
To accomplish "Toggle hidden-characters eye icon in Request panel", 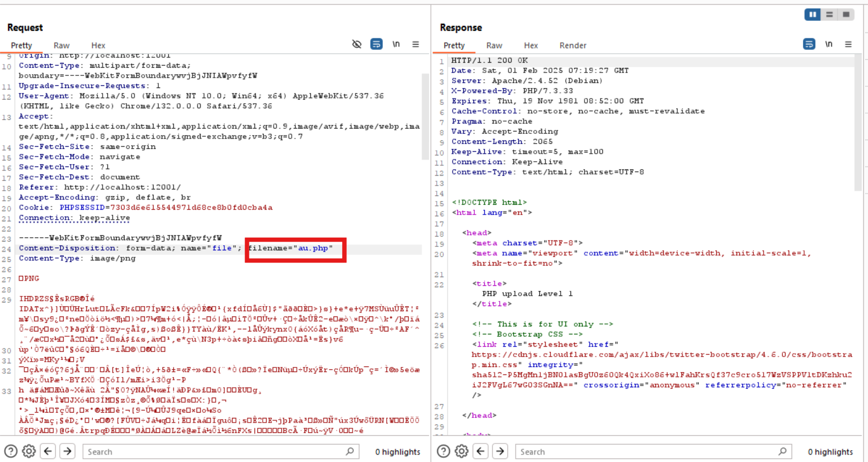I will [357, 45].
